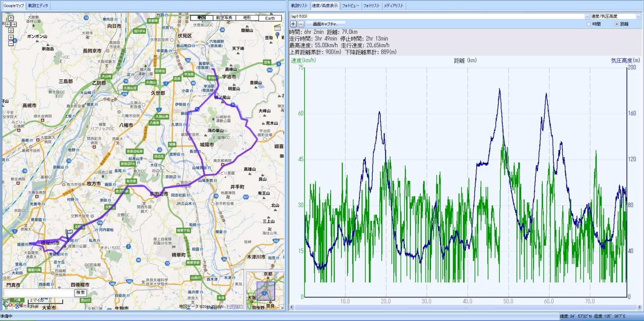
Task: Zoom in the map with plus button
Action: [11, 37]
